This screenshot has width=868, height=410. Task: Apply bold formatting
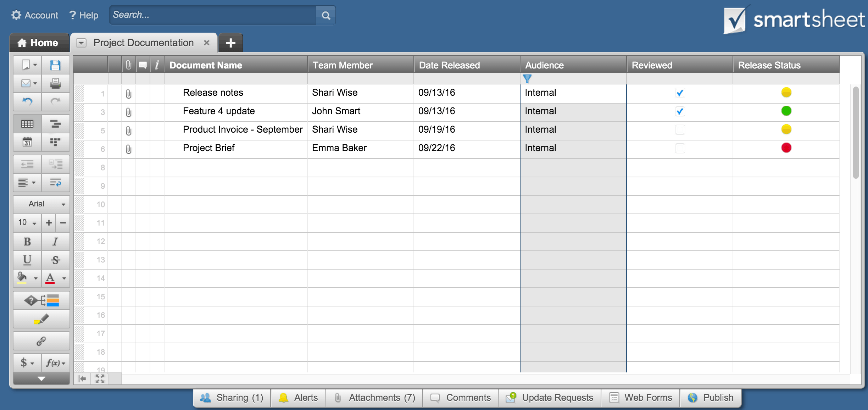tap(27, 242)
